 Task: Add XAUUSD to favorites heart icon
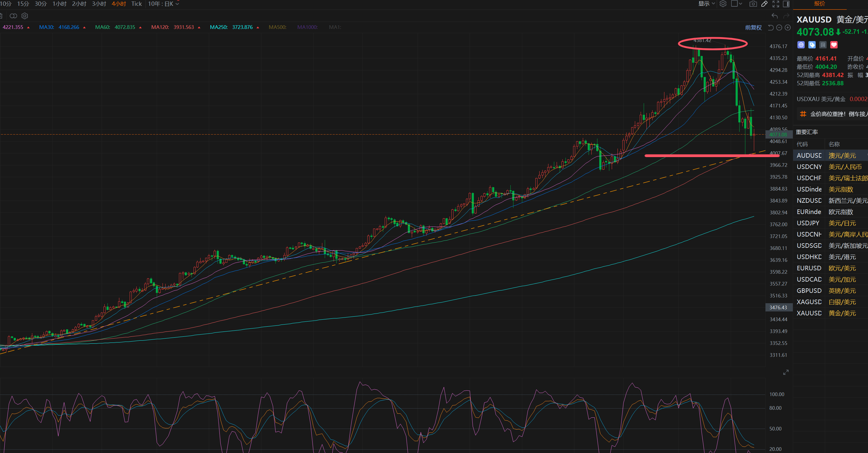834,45
